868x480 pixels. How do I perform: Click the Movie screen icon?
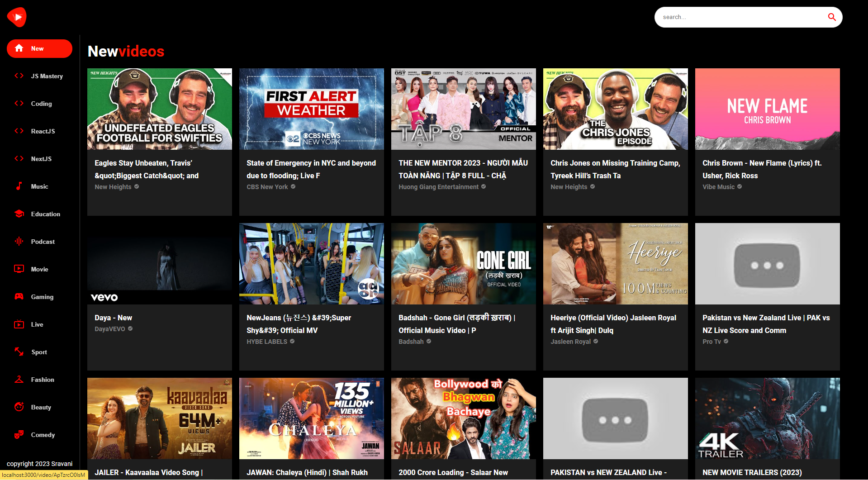pyautogui.click(x=19, y=269)
